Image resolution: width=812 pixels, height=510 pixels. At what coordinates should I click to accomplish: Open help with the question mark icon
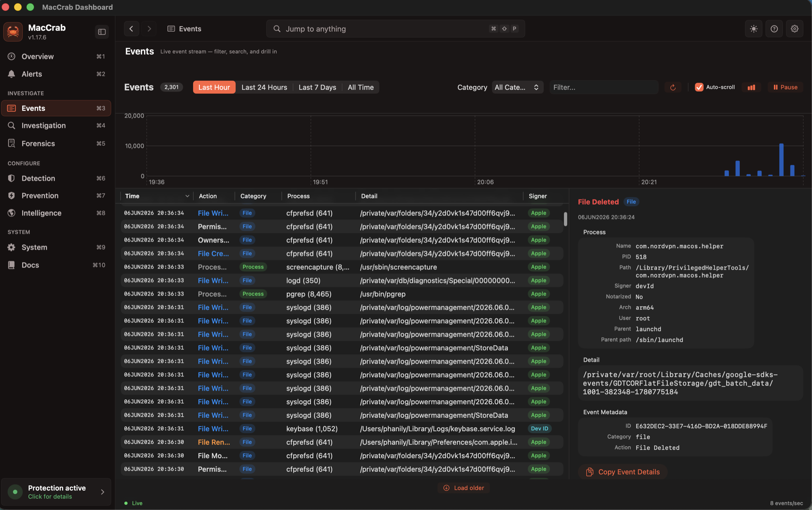coord(774,29)
